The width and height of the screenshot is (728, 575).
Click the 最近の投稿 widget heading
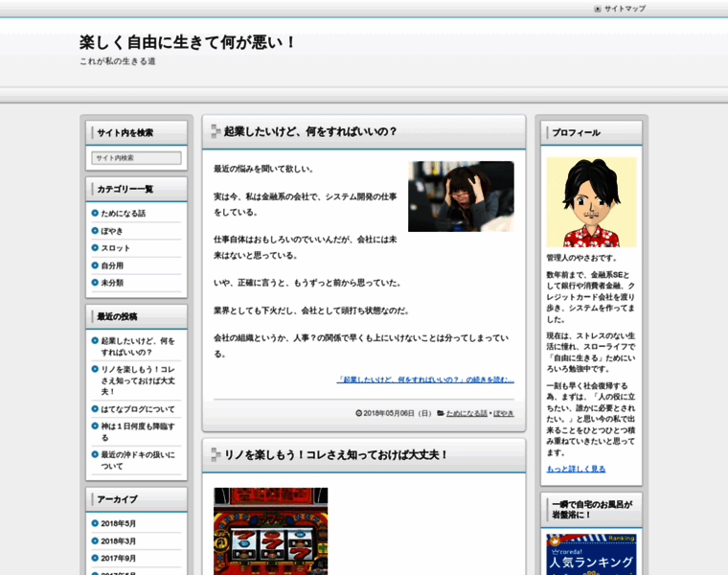point(117,317)
